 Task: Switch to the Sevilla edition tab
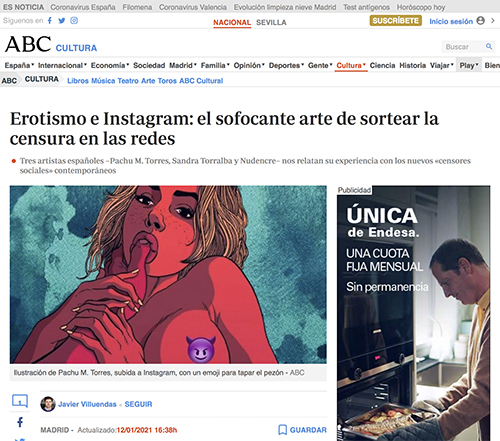(x=271, y=23)
